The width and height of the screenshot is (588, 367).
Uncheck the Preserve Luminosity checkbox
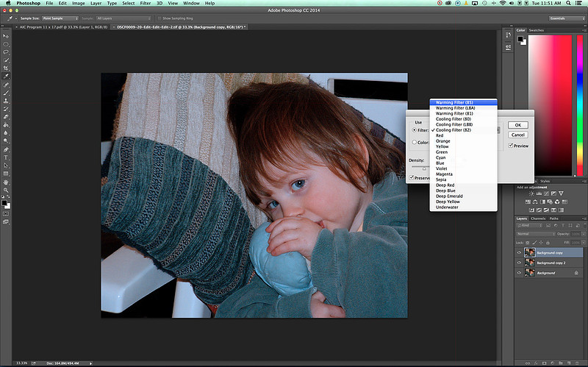coord(412,177)
